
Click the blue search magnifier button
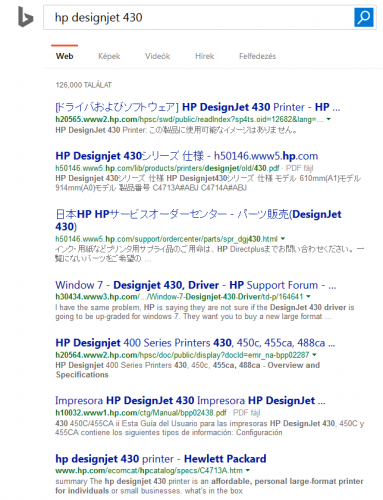pos(364,17)
